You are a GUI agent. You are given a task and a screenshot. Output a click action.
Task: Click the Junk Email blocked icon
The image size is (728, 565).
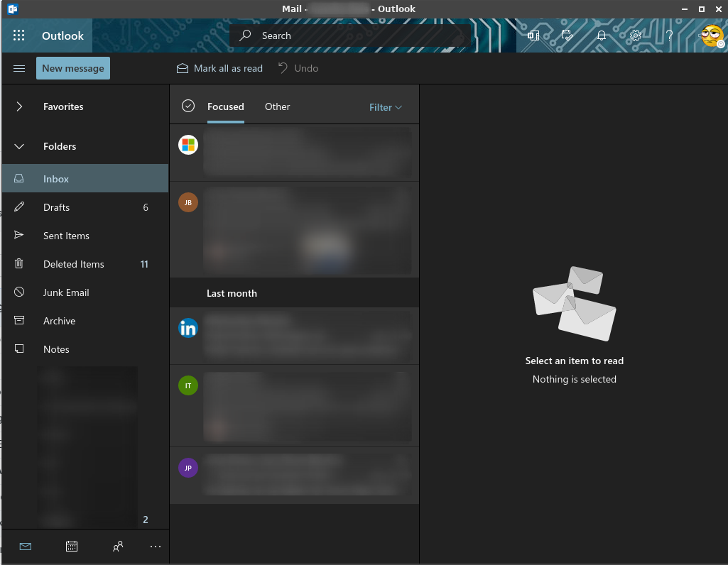click(19, 292)
